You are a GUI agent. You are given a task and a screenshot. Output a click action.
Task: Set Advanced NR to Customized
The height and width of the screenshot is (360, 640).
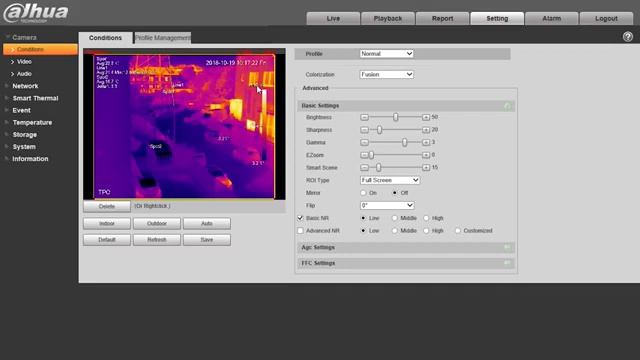coord(458,231)
